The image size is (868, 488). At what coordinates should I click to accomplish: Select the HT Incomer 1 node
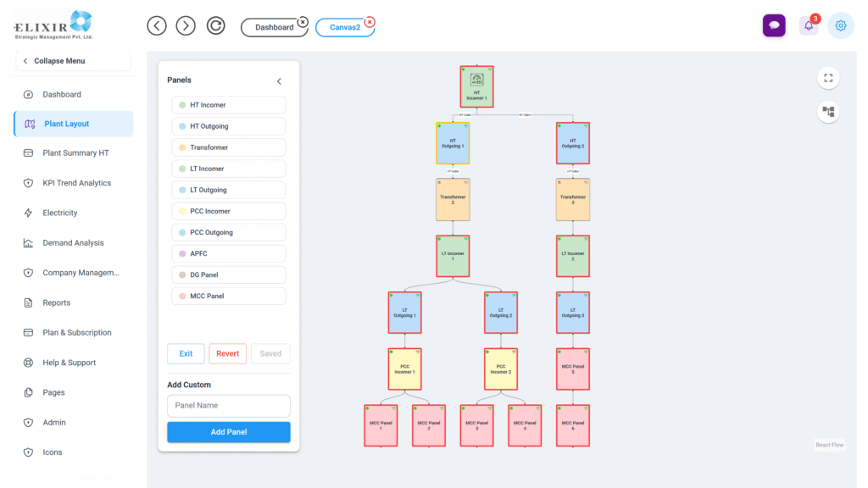pos(476,88)
